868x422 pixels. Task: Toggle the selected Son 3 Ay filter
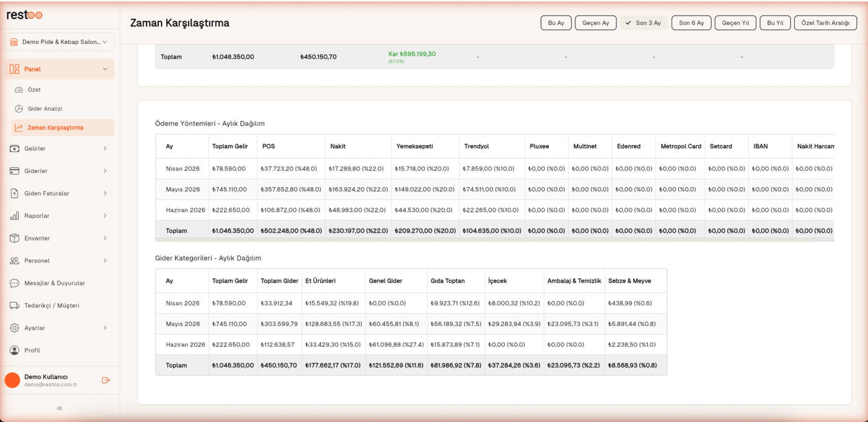pyautogui.click(x=644, y=23)
